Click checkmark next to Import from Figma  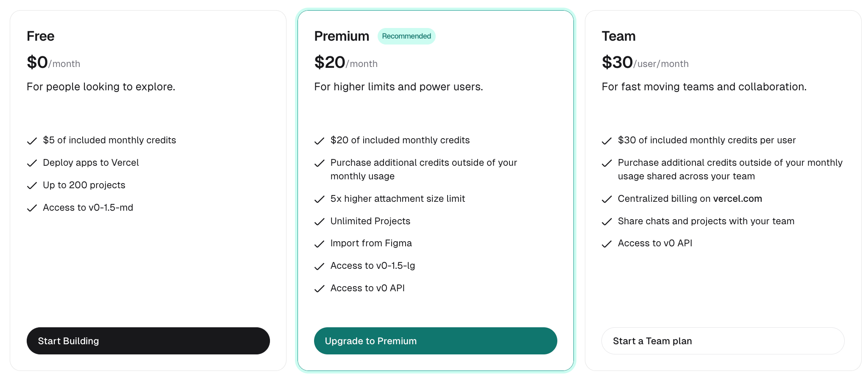point(319,244)
